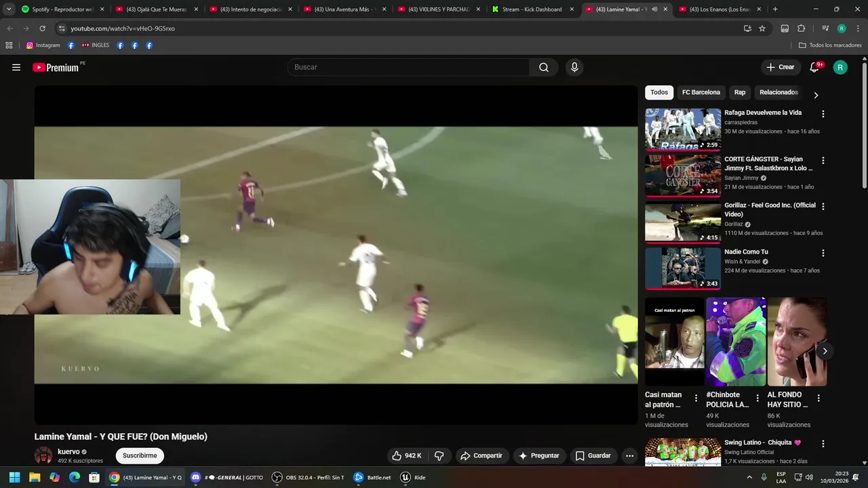Viewport: 868px width, 488px height.
Task: Click the Compartir button
Action: pyautogui.click(x=481, y=455)
